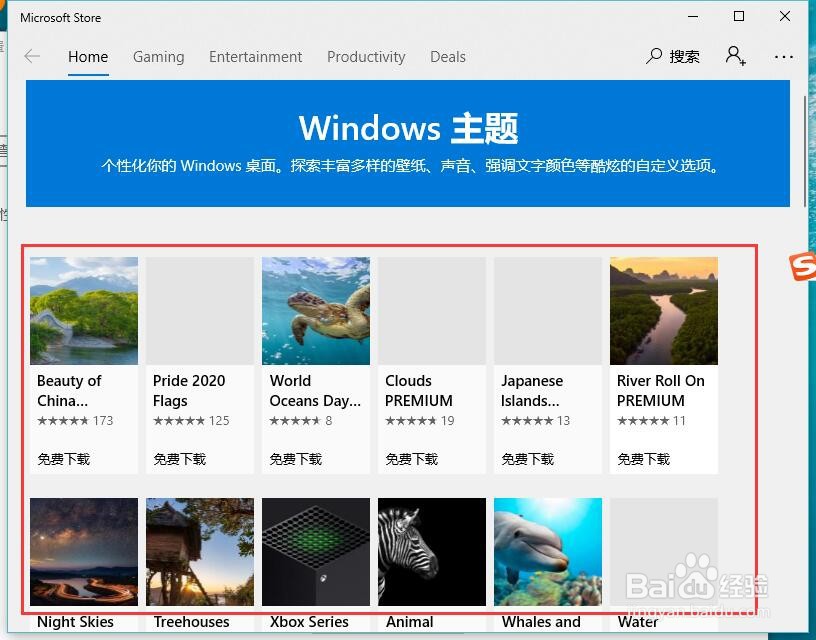Switch to the Home tab
This screenshot has width=816, height=640.
(x=88, y=57)
